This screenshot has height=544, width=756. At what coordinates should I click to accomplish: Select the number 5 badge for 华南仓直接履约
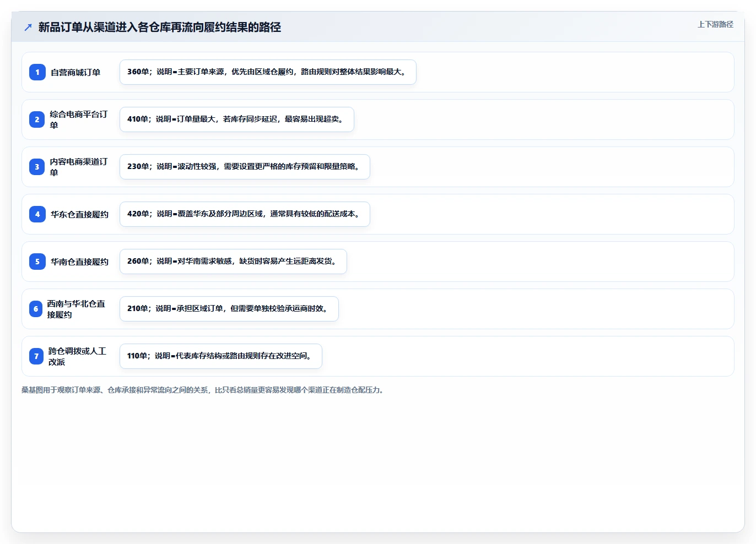tap(37, 262)
